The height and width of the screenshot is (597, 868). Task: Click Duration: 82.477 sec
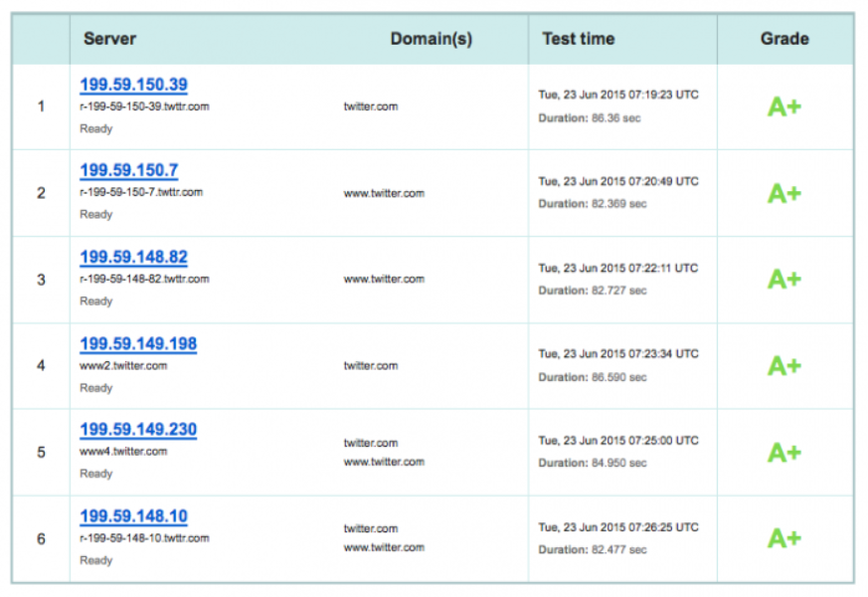[593, 550]
